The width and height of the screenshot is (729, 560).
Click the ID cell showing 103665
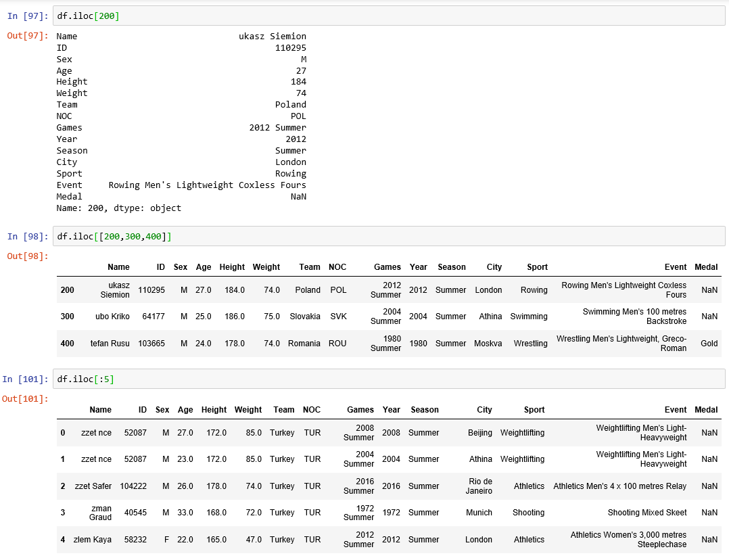coord(151,344)
